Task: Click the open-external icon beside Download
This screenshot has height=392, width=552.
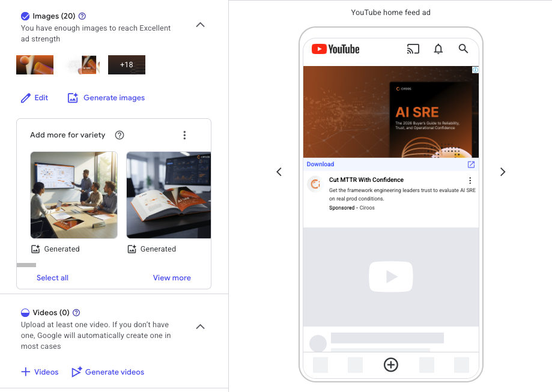Action: coord(471,164)
